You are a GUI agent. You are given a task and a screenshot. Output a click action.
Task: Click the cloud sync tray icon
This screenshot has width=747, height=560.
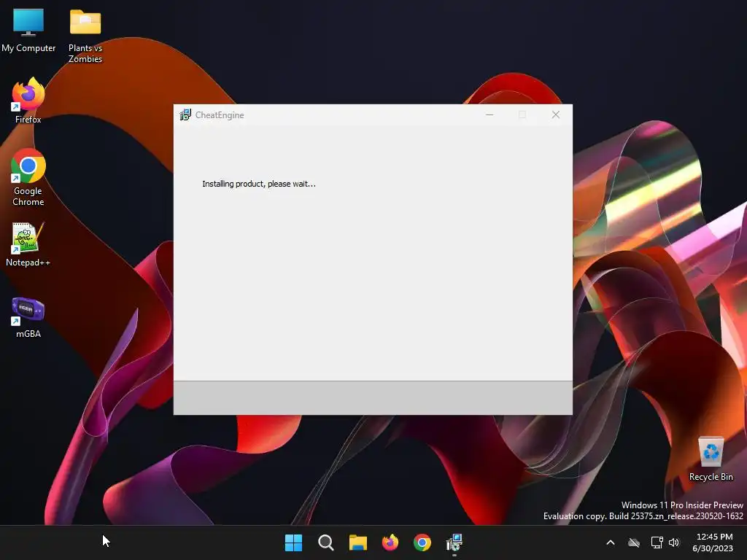634,542
